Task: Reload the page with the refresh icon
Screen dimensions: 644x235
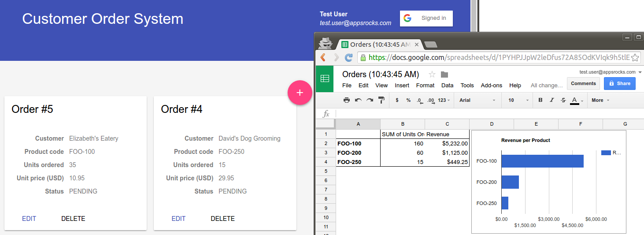Action: click(x=348, y=57)
